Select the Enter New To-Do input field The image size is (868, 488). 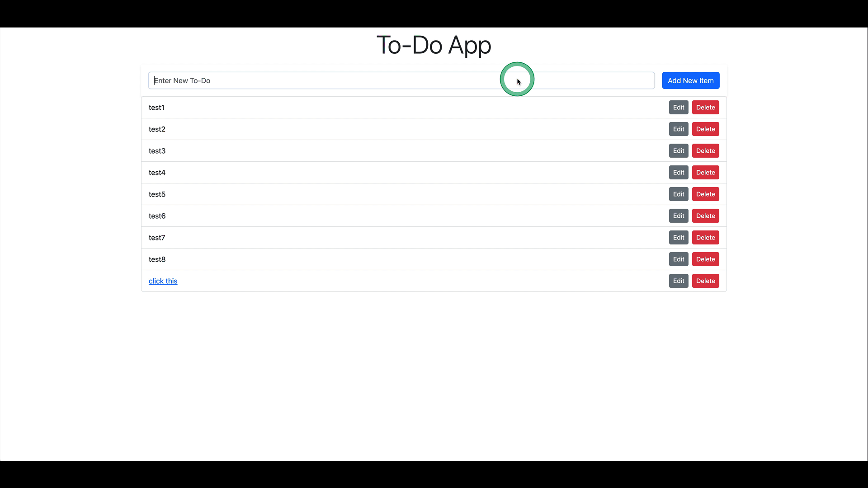tap(401, 80)
